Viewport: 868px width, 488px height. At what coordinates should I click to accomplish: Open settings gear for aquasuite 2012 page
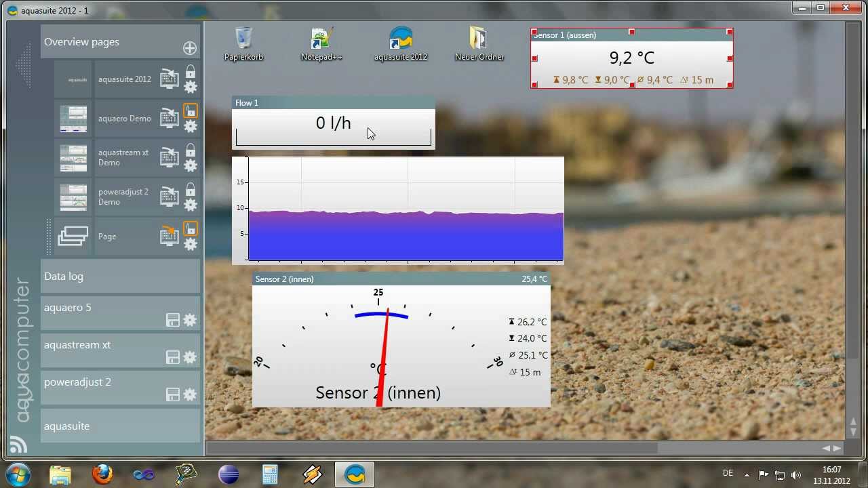click(x=191, y=87)
